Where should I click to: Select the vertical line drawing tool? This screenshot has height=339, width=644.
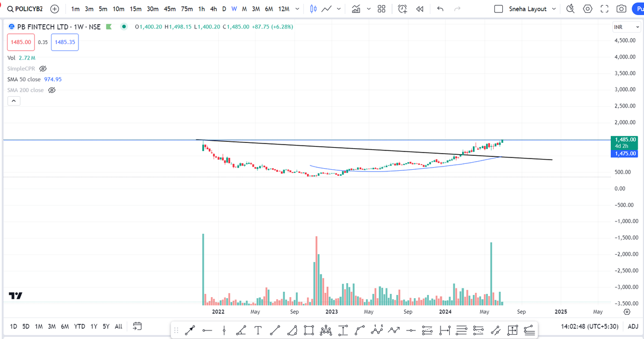point(224,330)
